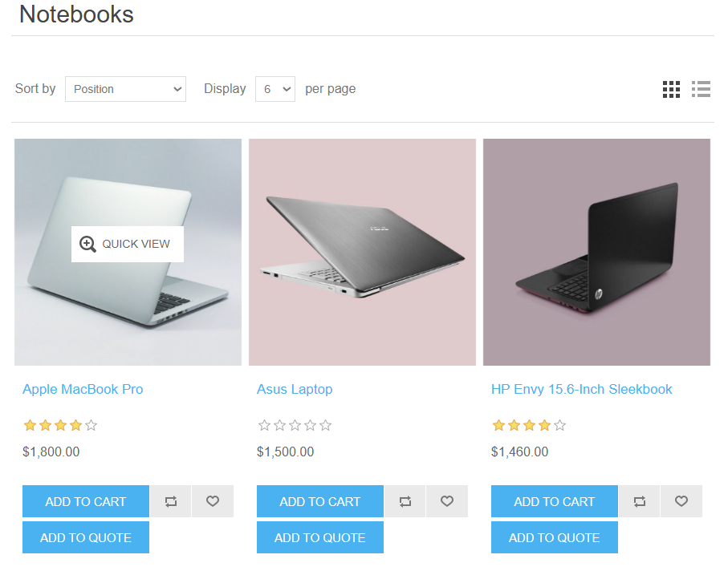Click the HP Envy Sleekbook product image
This screenshot has height=575, width=728.
tap(596, 252)
